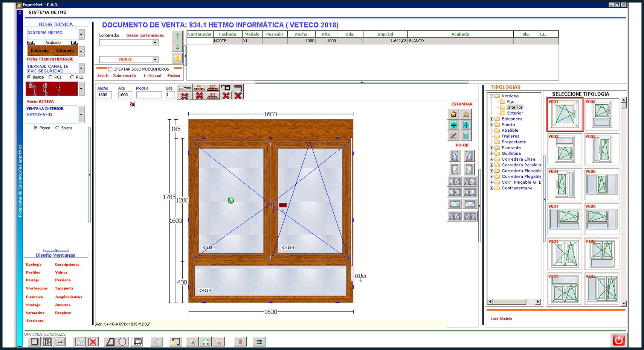Viewport: 644px width, 350px height.
Task: Open the Sistema Hetmo dropdown arrow
Action: click(x=81, y=34)
